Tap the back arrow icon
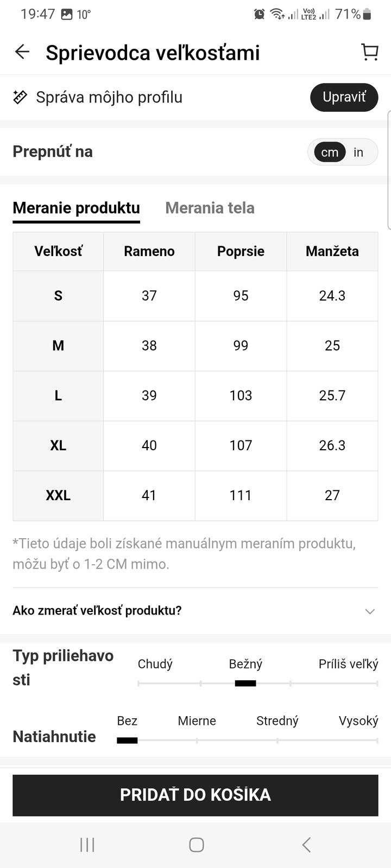 pos(22,52)
